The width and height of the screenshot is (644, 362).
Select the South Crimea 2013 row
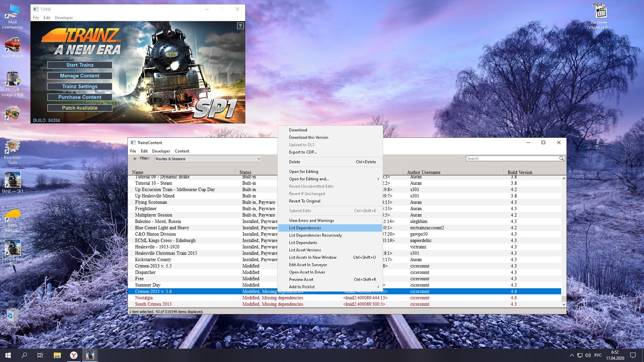pyautogui.click(x=344, y=304)
